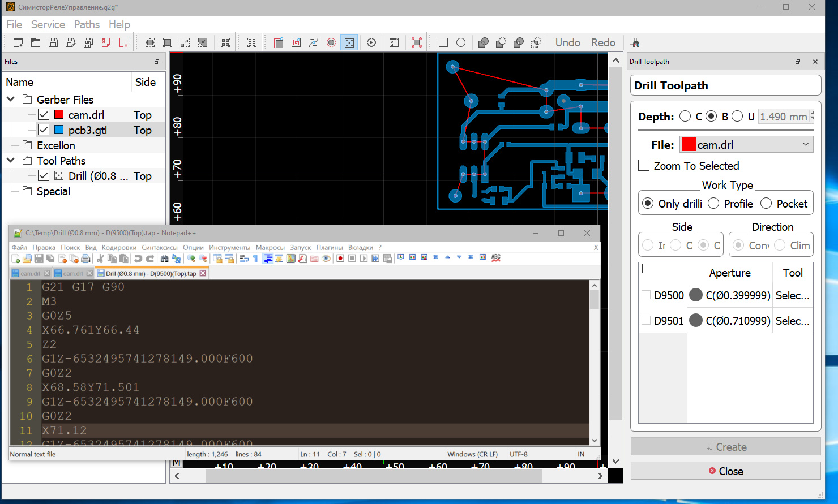This screenshot has height=504, width=838.
Task: Click the circle shape tool
Action: pyautogui.click(x=461, y=43)
